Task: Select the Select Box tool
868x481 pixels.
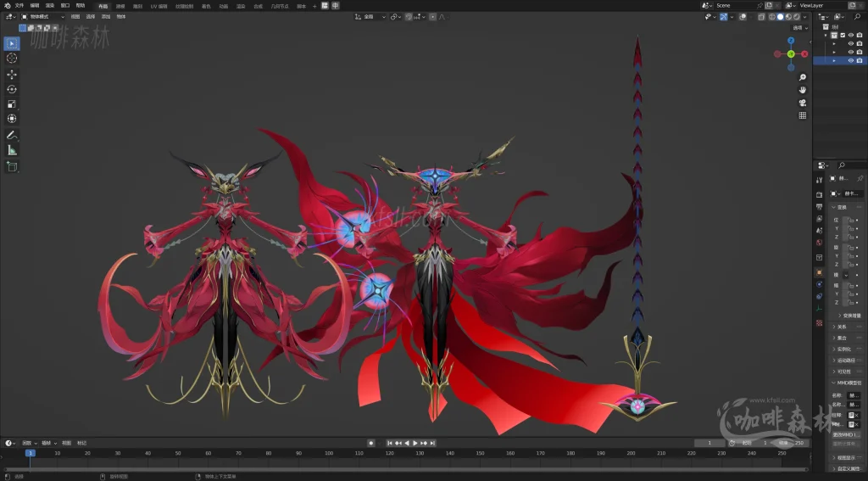Action: pyautogui.click(x=12, y=43)
